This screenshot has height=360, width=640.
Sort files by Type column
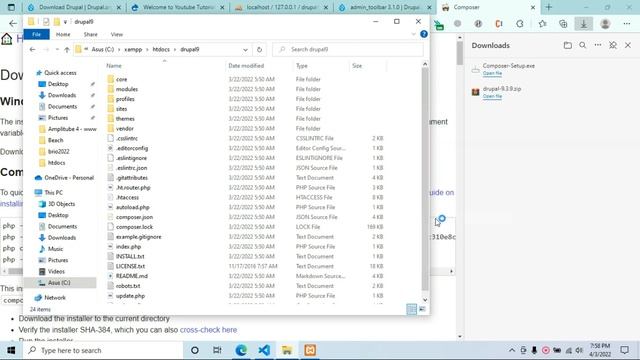(x=302, y=66)
